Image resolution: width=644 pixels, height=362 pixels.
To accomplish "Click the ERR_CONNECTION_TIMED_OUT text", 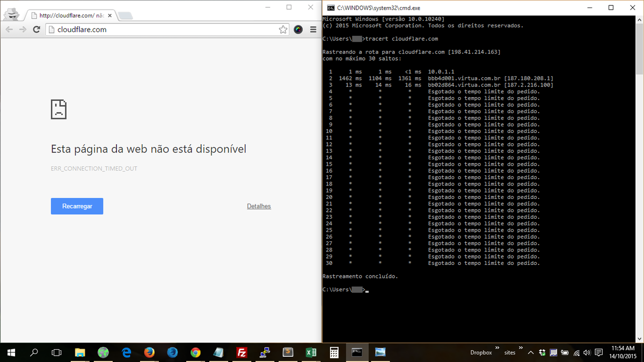I will point(94,168).
